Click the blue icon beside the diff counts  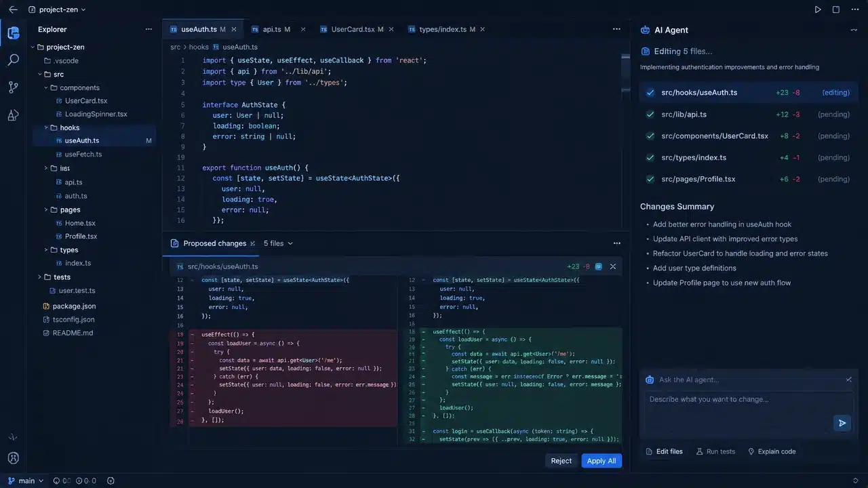coord(598,266)
